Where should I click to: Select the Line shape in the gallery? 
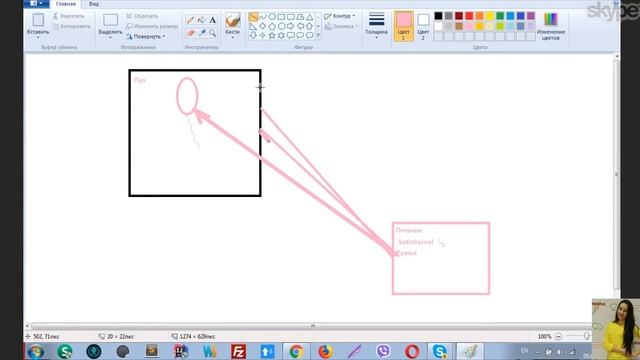pos(253,17)
